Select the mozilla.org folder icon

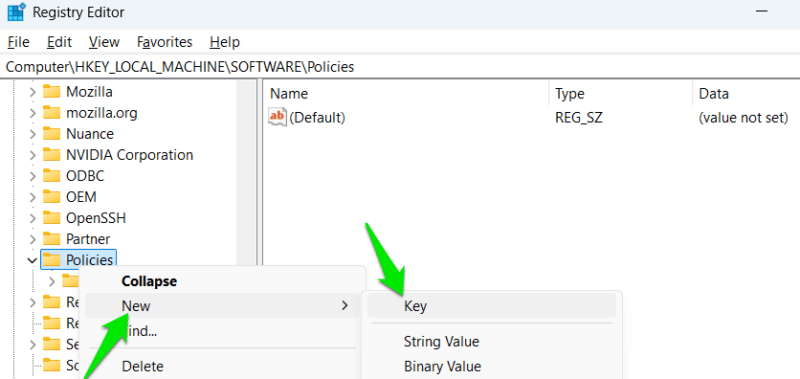(x=52, y=113)
